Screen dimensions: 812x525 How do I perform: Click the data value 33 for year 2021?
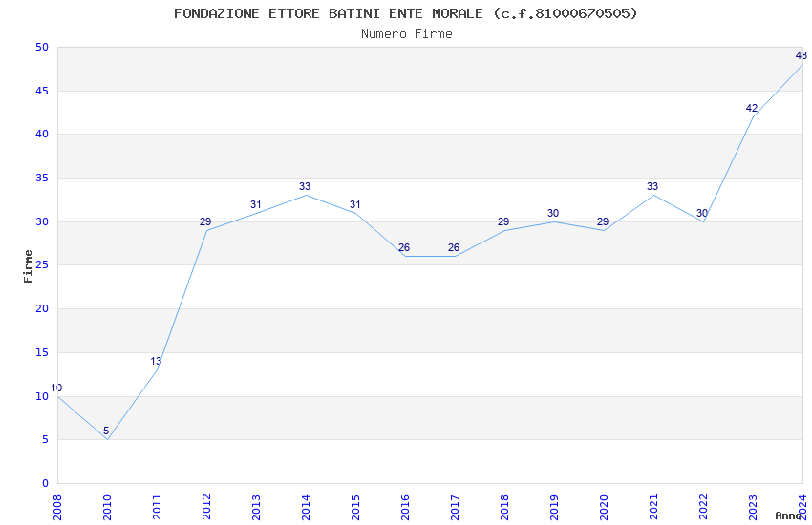[x=652, y=187]
